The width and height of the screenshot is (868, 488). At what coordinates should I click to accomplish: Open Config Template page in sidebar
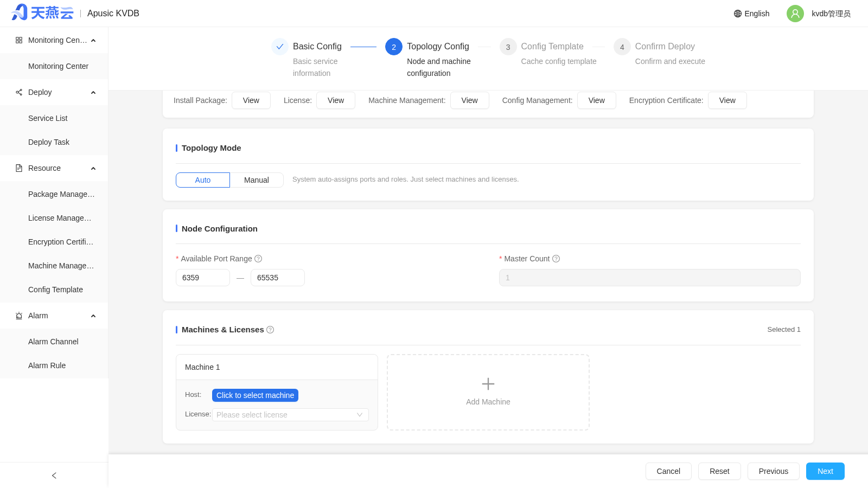tap(54, 290)
